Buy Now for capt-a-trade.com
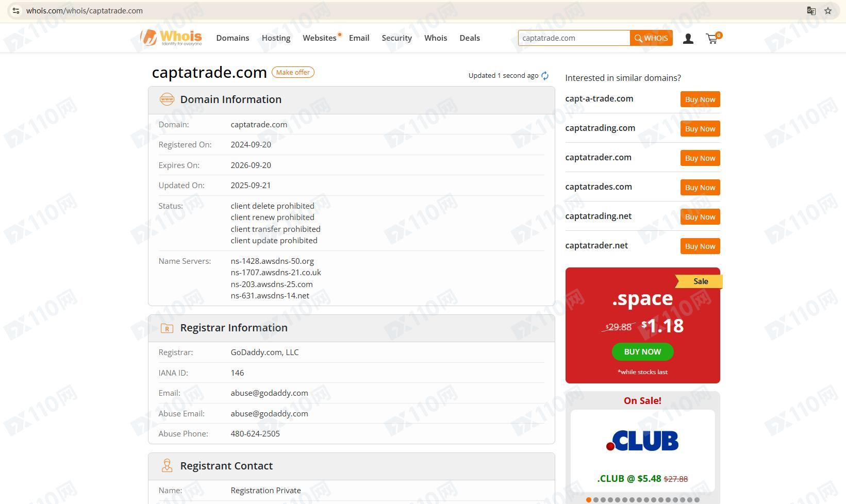846x504 pixels. tap(700, 99)
